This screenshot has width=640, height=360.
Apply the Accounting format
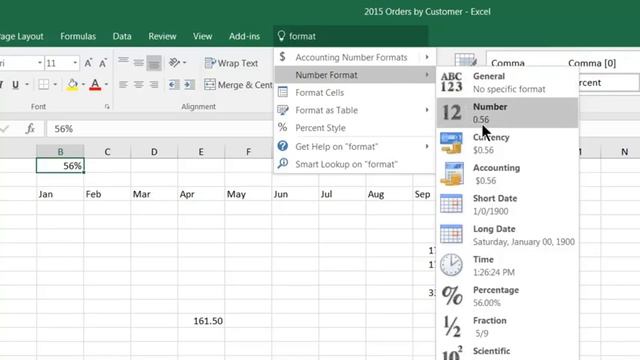pyautogui.click(x=507, y=174)
